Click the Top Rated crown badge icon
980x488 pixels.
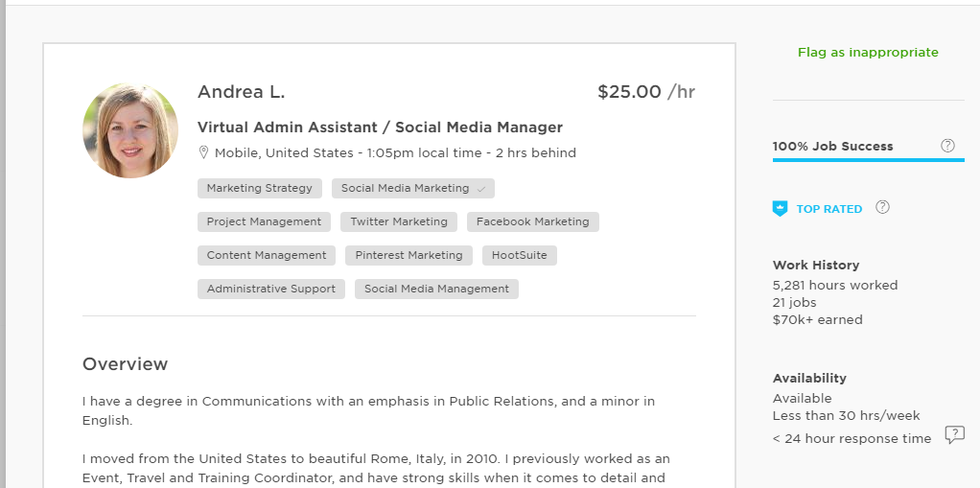pyautogui.click(x=780, y=208)
